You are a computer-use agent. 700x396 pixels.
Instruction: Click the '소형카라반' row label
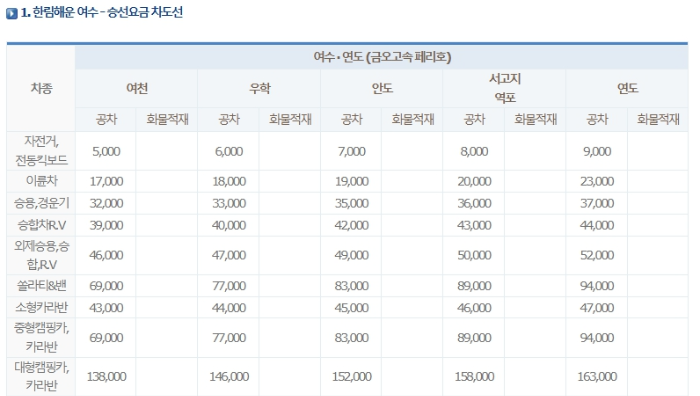coord(41,307)
